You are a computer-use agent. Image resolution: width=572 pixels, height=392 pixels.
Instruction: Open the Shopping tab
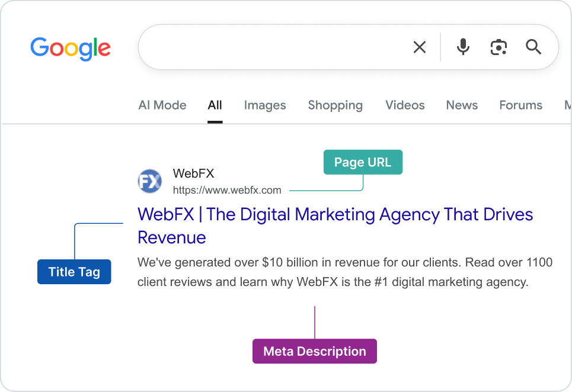(x=335, y=105)
